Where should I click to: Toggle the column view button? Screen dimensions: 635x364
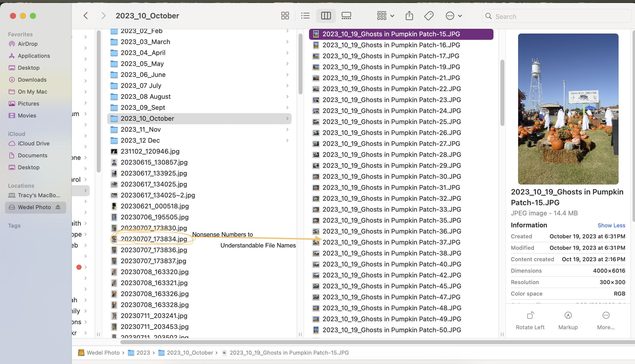(326, 16)
